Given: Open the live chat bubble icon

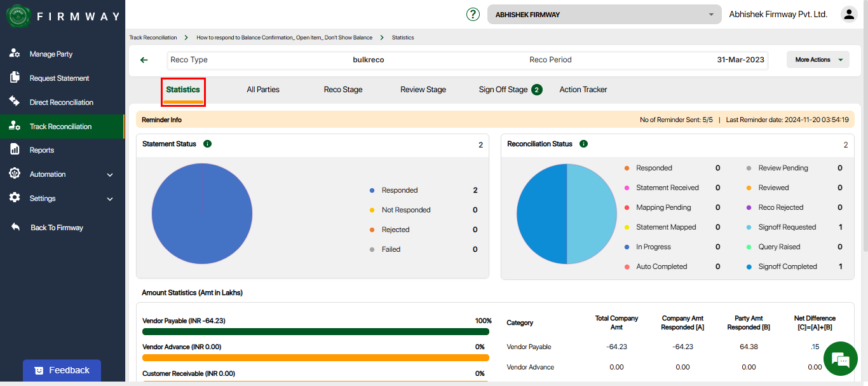Looking at the screenshot, I should click(x=840, y=359).
